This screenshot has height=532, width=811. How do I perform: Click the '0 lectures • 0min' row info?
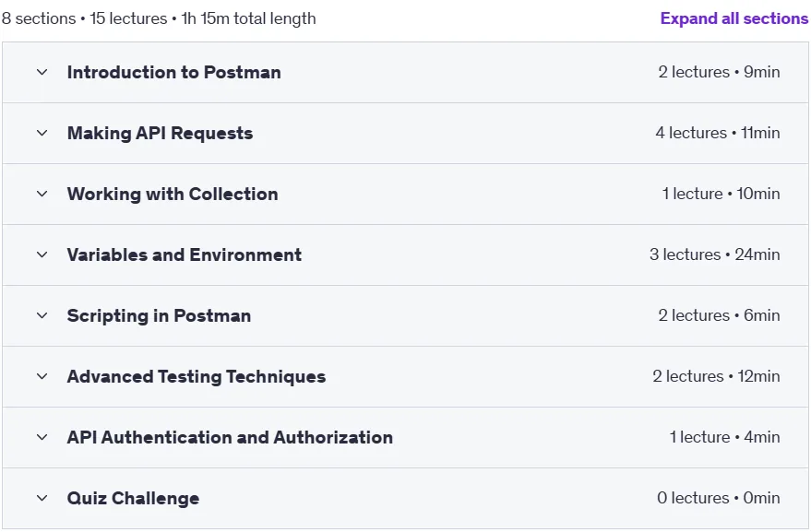[x=719, y=498]
